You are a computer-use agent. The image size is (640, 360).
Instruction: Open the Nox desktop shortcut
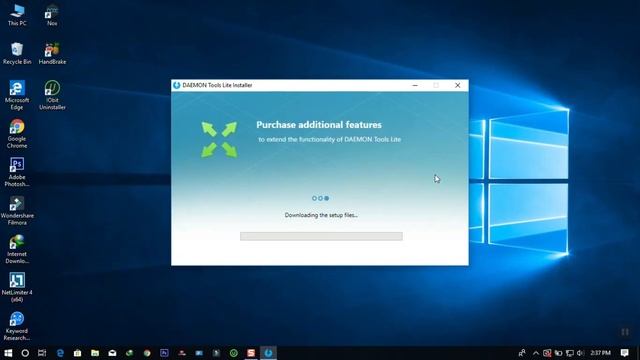click(52, 15)
